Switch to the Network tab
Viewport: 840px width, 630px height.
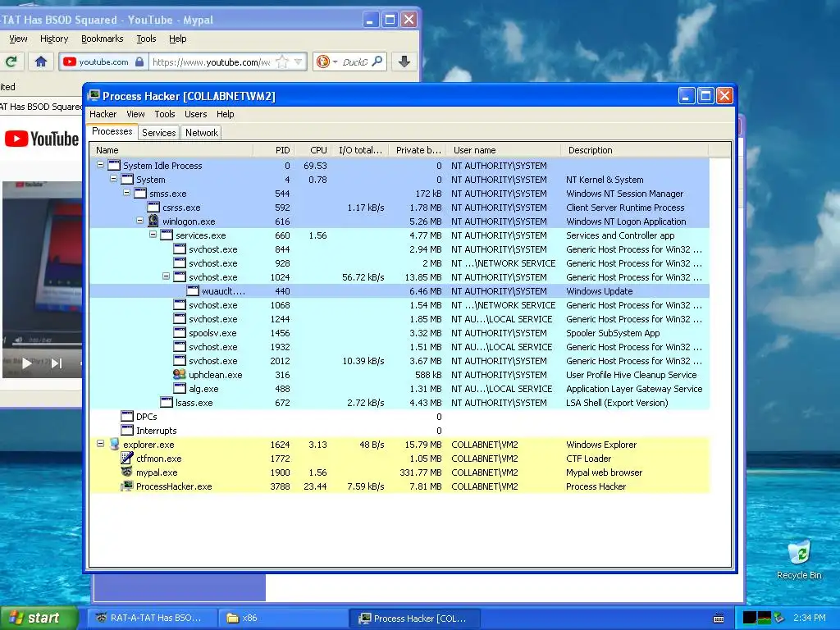click(202, 132)
